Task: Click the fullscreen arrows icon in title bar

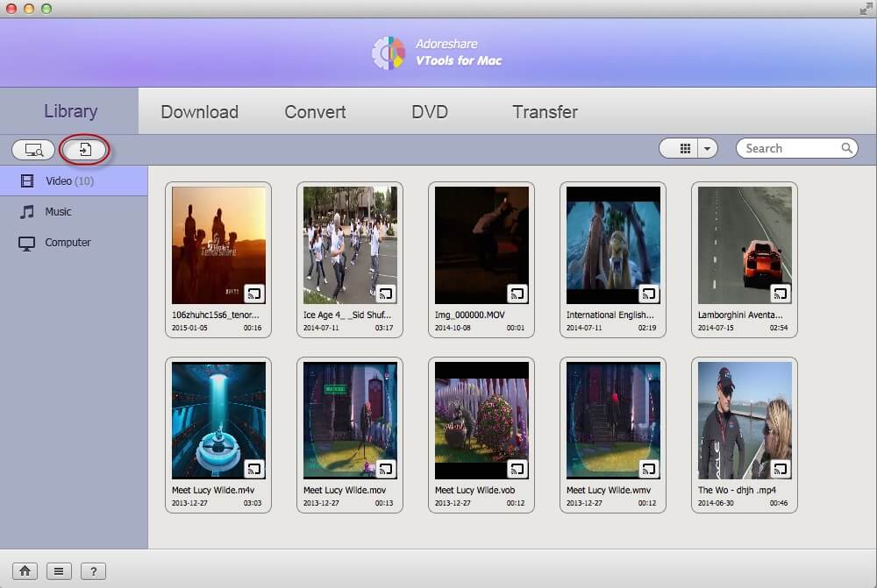Action: point(866,9)
